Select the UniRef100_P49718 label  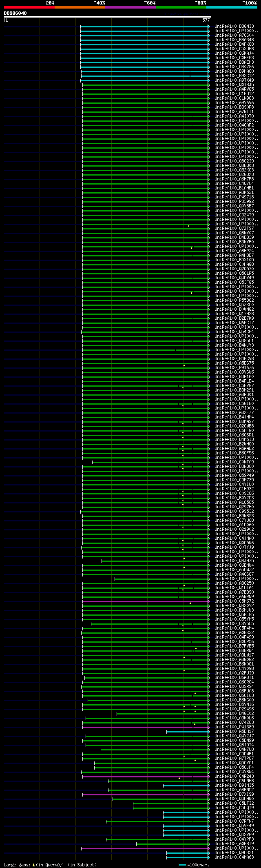(x=234, y=197)
